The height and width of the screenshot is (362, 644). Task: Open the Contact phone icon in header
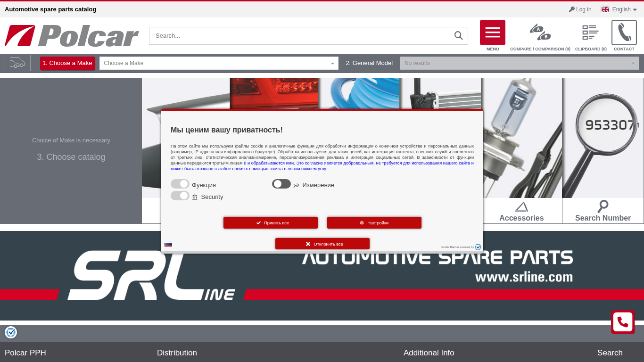[624, 33]
